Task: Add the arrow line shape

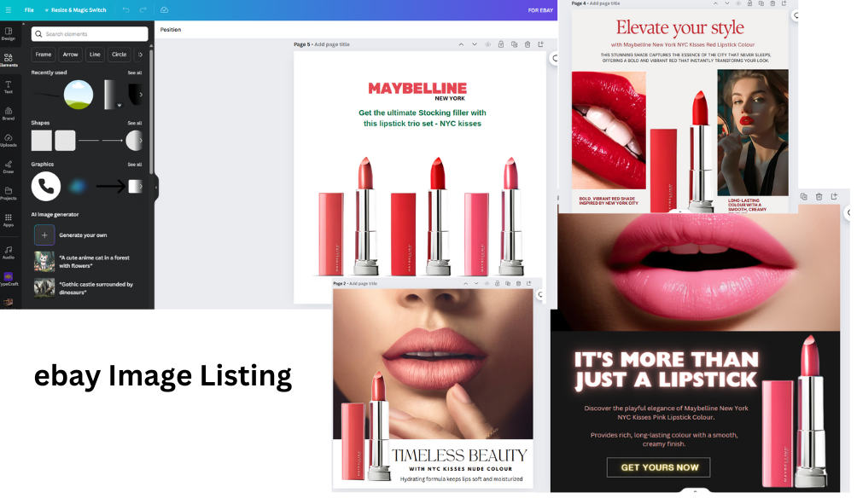Action: point(113,141)
